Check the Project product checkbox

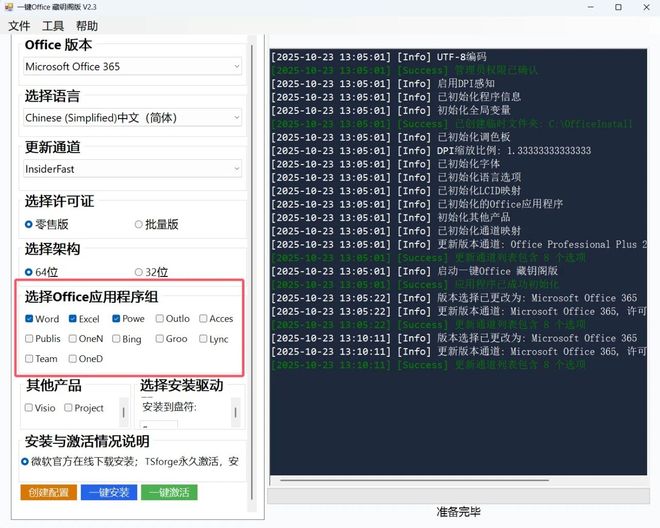pos(68,408)
